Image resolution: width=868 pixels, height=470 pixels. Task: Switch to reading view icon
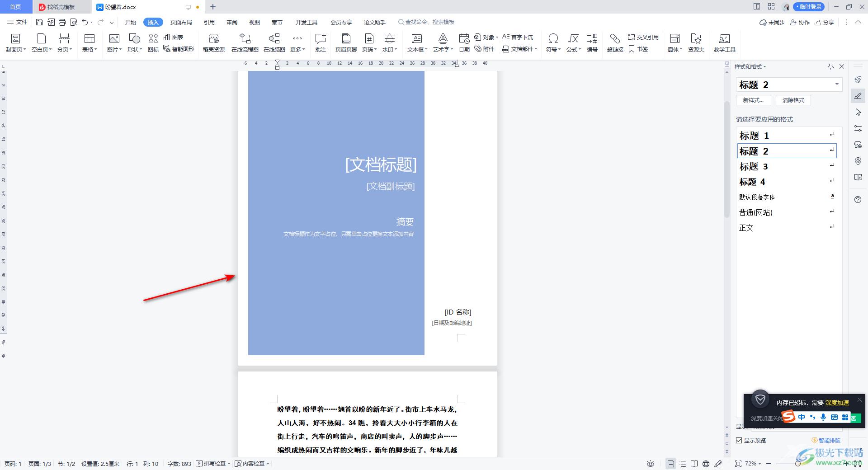(694, 464)
